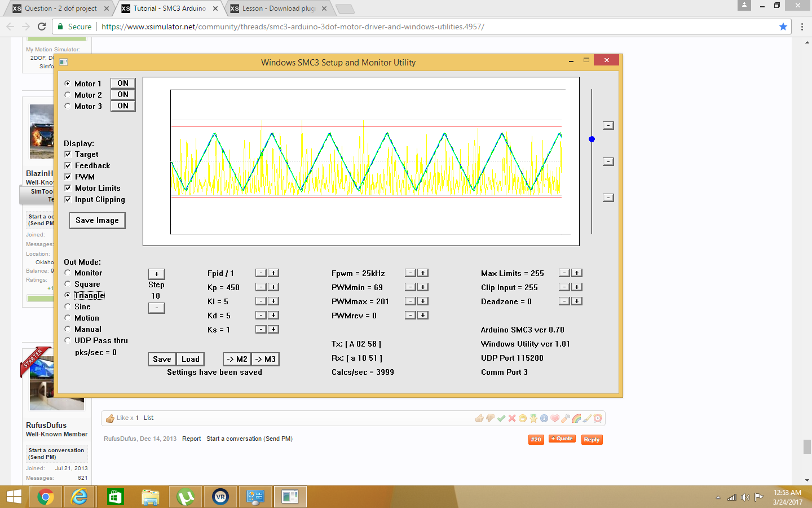This screenshot has width=812, height=508.
Task: Select UDP Pass thru mode
Action: click(x=68, y=340)
